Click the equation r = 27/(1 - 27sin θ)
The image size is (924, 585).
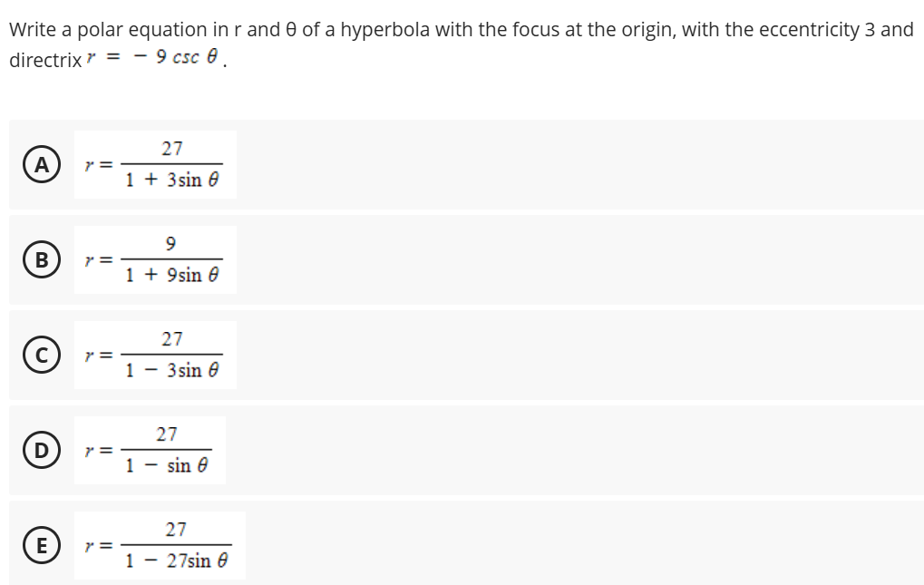[159, 544]
